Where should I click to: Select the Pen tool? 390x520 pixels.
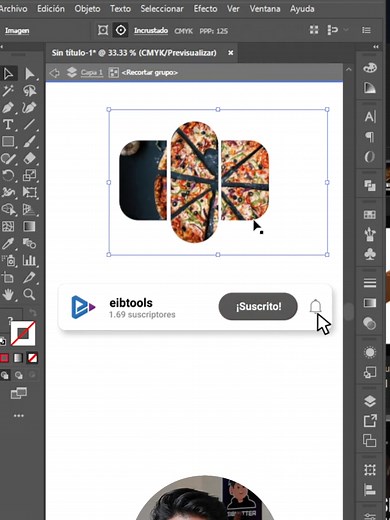8,108
